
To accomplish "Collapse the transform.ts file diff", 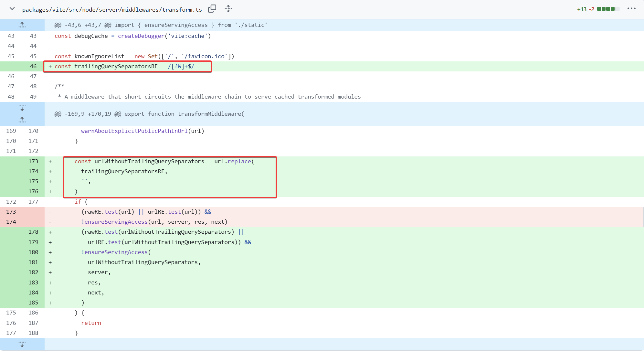I will (12, 9).
